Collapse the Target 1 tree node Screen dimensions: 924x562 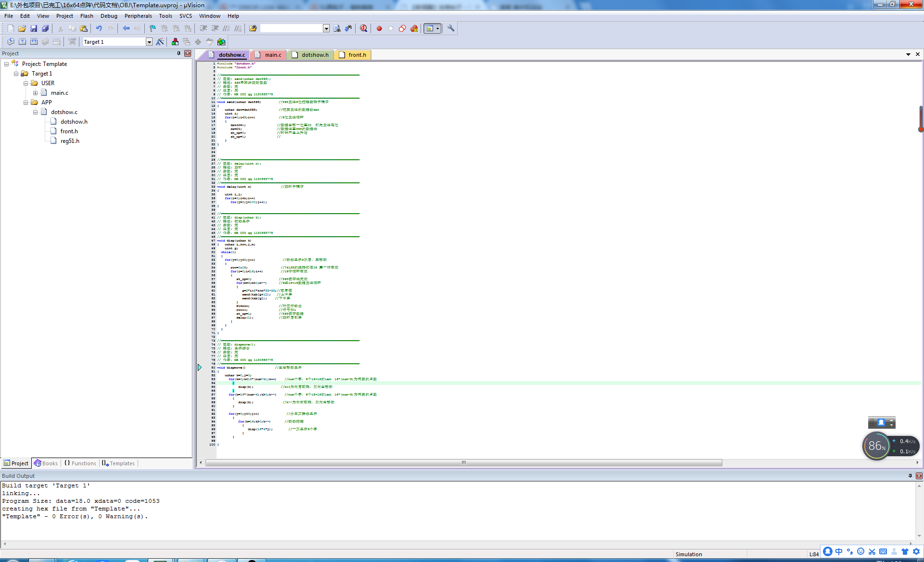coord(16,74)
